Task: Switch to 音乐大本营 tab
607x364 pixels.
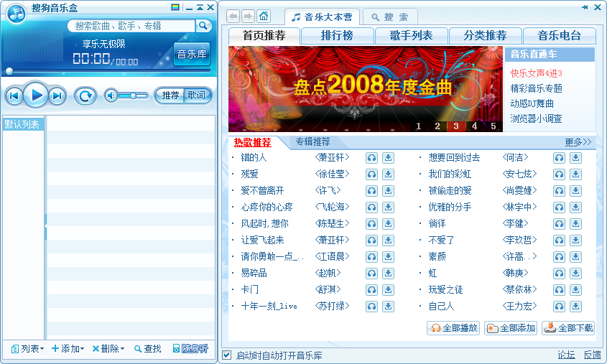Action: [322, 17]
